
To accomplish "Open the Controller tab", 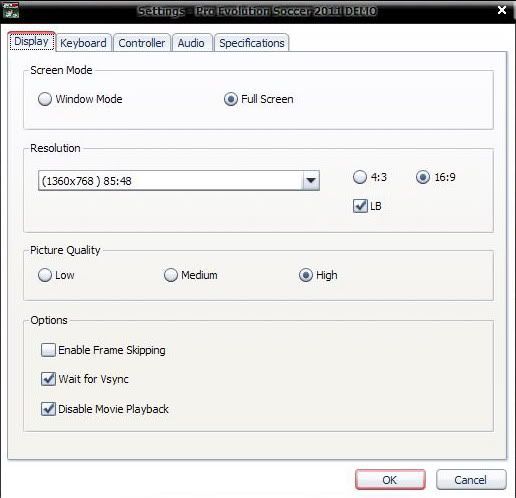I will point(142,43).
